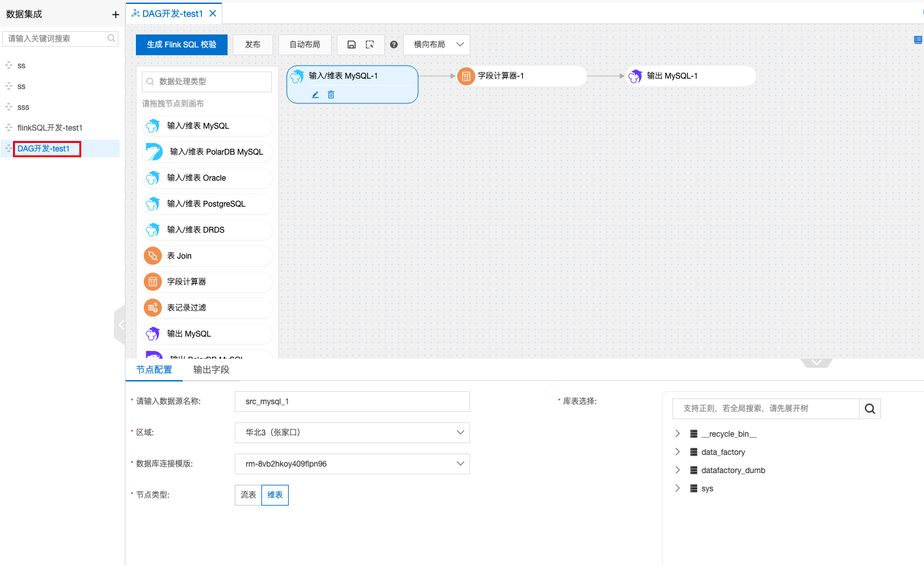Expand the sys database

pos(678,488)
